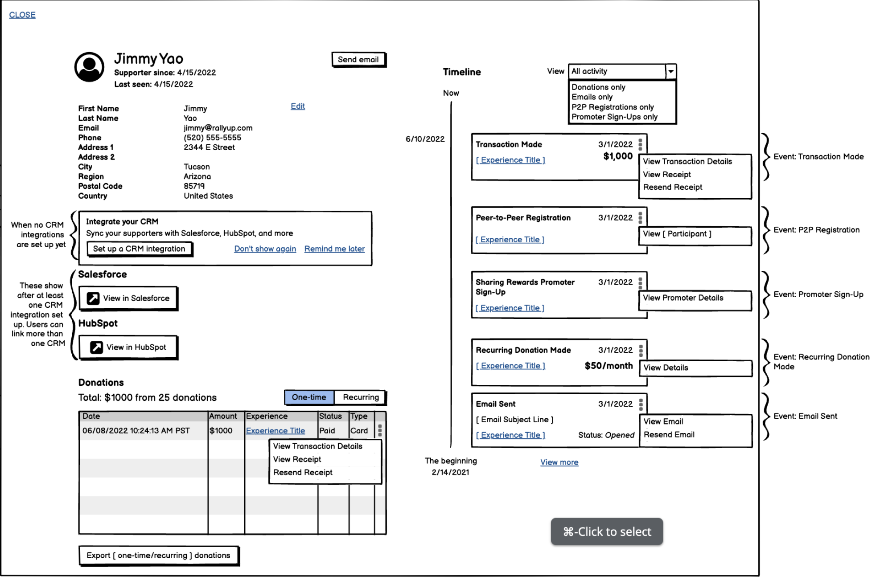Click external link icon in View in Salesforce
Image resolution: width=888 pixels, height=588 pixels.
click(93, 298)
